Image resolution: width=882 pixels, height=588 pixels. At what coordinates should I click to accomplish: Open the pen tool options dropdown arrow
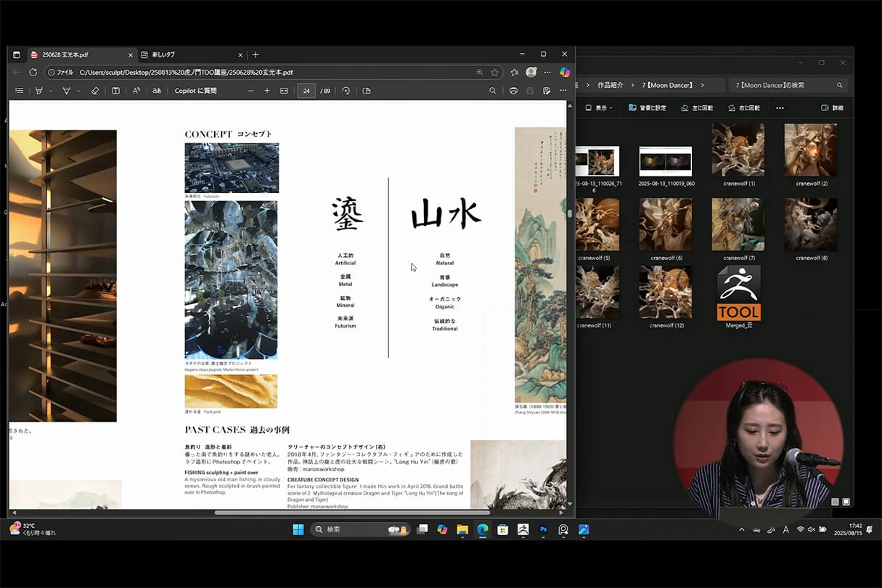(x=52, y=90)
